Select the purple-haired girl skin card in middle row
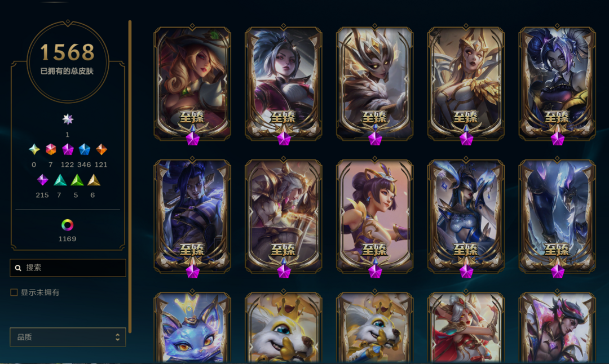The image size is (609, 364). (375, 215)
